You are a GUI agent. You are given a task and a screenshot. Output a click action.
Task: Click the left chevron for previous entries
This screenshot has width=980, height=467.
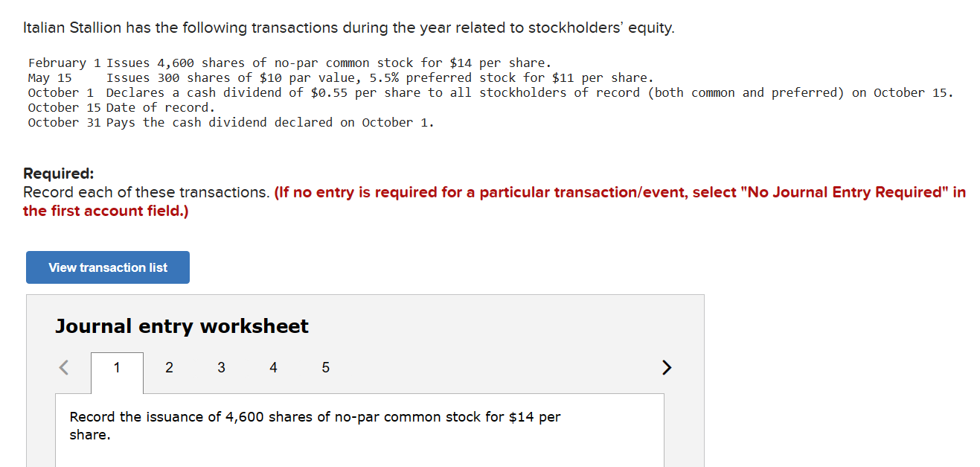coord(63,367)
